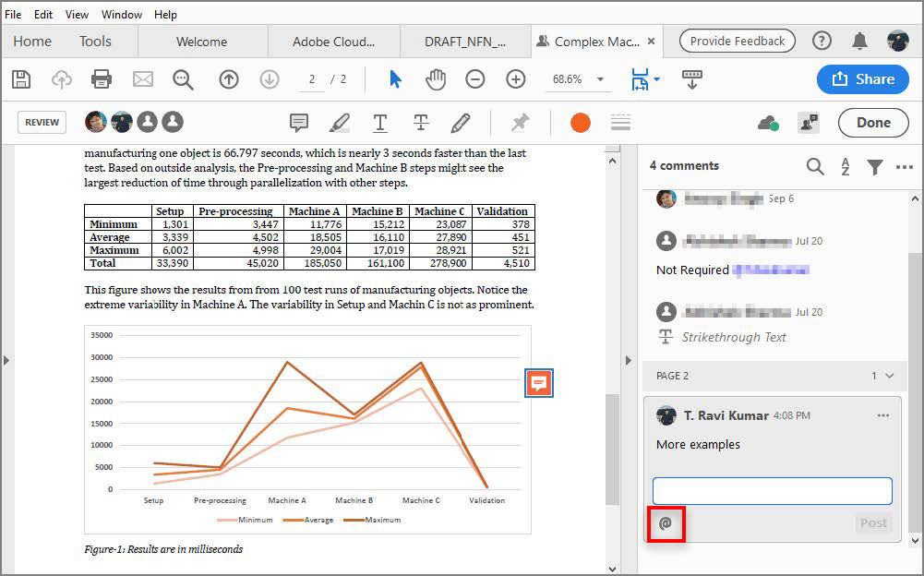Check cloud sync status icon

click(x=768, y=123)
